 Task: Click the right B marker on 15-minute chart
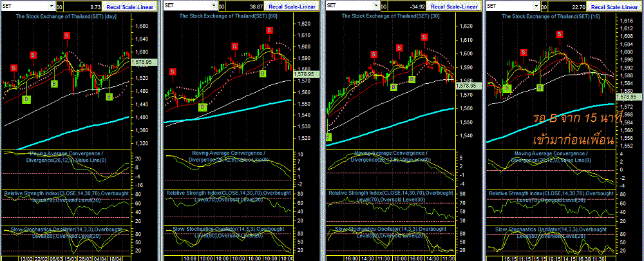pyautogui.click(x=540, y=88)
